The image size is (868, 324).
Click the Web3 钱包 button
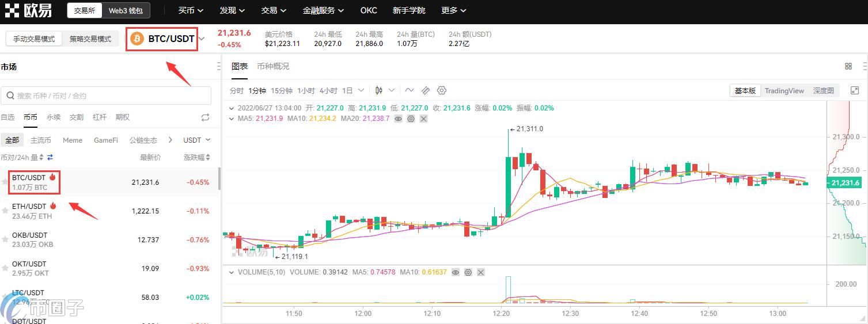pos(126,10)
